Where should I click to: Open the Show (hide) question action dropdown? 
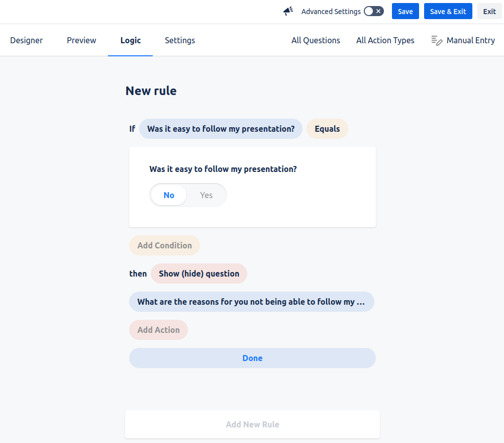point(198,274)
